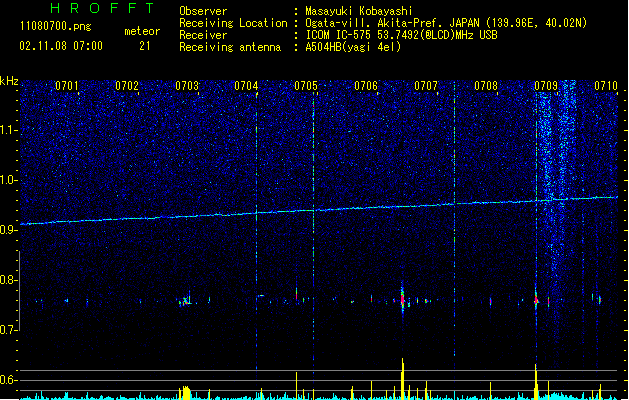Click the 1.0 frequency axis label
This screenshot has width=629, height=400.
[x=8, y=180]
